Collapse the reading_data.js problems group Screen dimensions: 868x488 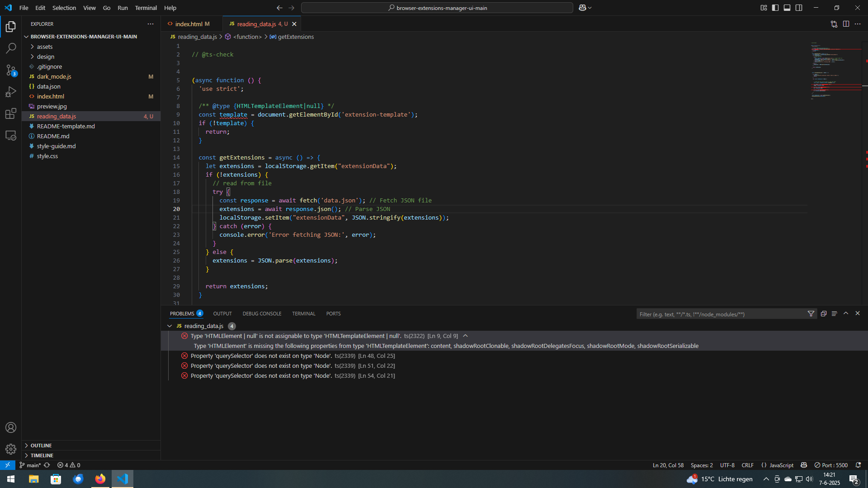pyautogui.click(x=170, y=326)
